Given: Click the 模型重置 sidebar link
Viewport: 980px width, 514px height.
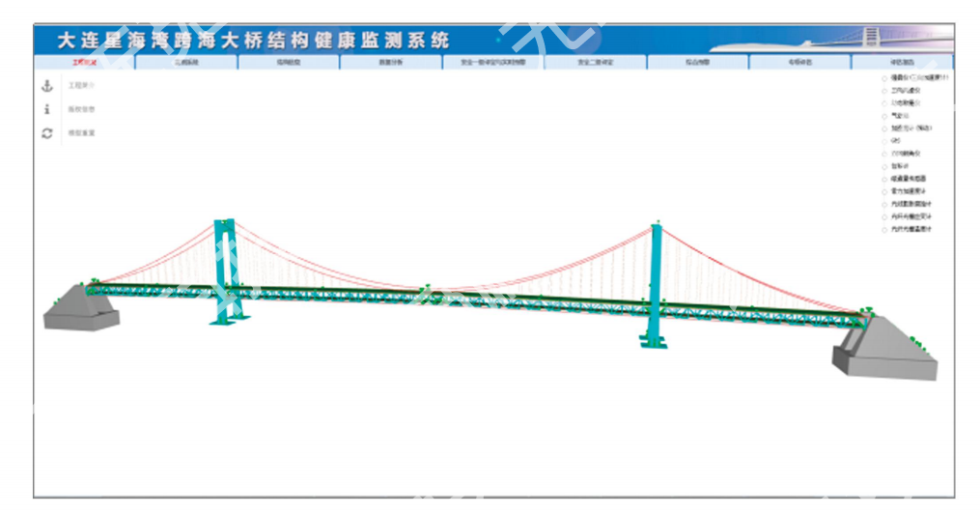Looking at the screenshot, I should (81, 133).
